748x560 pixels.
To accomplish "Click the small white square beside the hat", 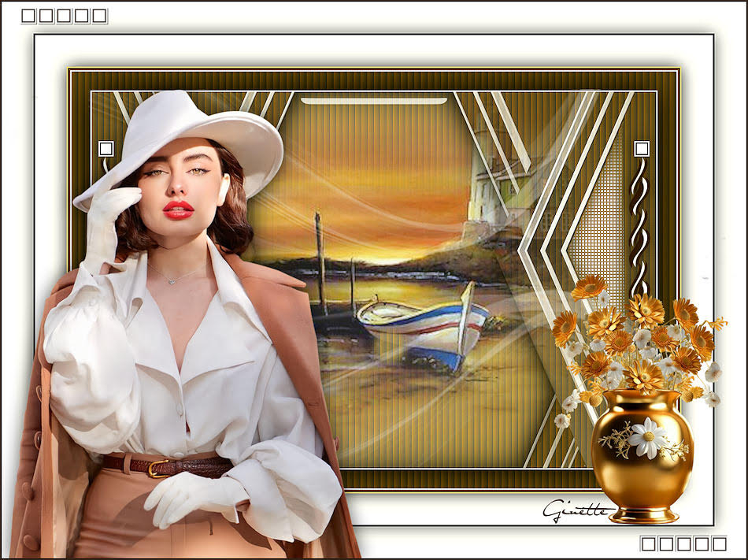I will click(106, 148).
